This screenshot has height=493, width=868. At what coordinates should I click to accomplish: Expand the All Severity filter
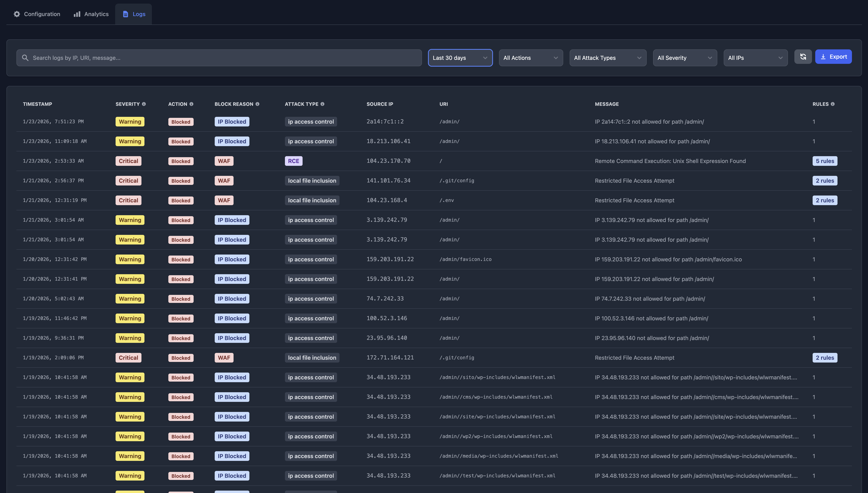pyautogui.click(x=685, y=58)
